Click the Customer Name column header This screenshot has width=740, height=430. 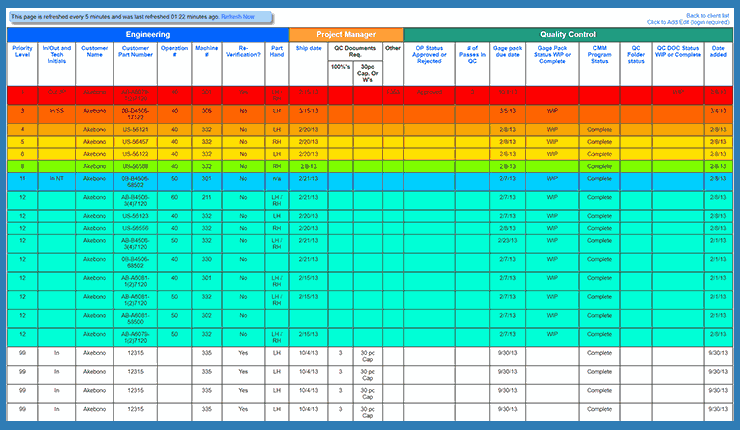[94, 51]
